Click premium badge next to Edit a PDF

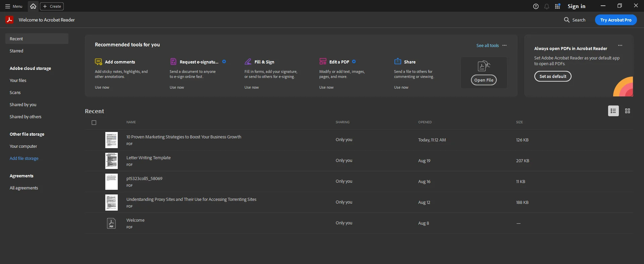point(354,61)
